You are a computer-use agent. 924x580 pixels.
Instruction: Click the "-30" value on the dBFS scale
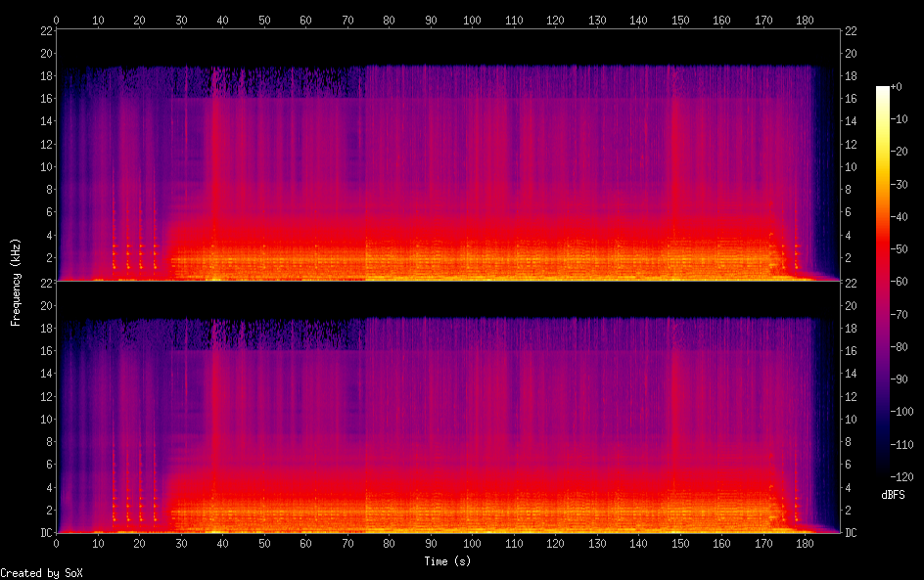900,184
